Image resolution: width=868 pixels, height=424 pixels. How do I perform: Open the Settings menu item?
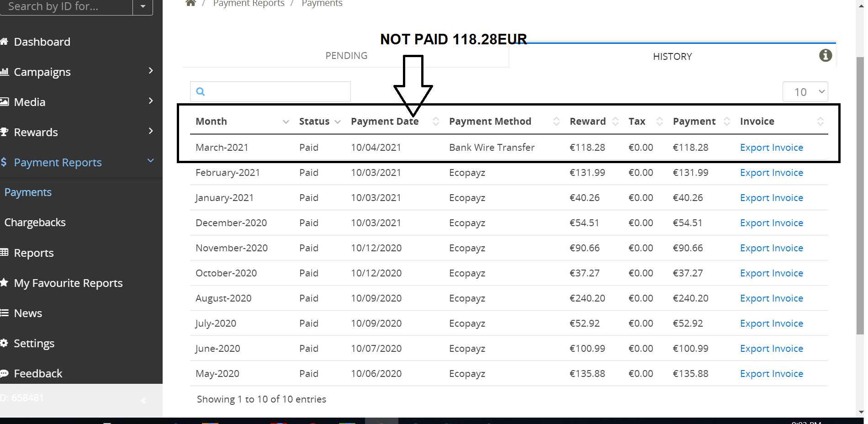(x=34, y=343)
